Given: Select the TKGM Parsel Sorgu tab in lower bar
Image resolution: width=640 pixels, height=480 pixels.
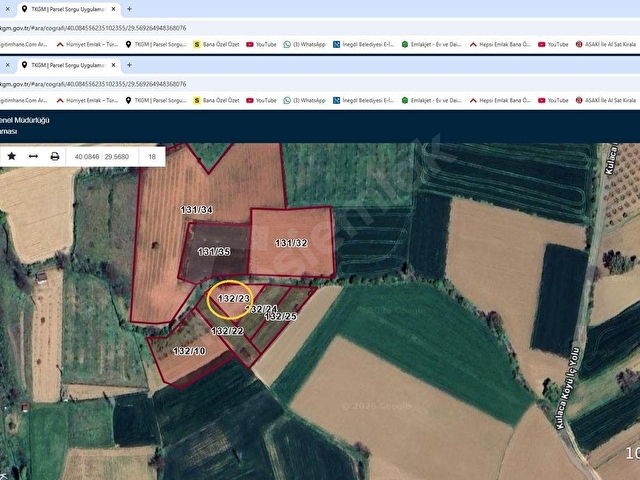Looking at the screenshot, I should [x=69, y=65].
